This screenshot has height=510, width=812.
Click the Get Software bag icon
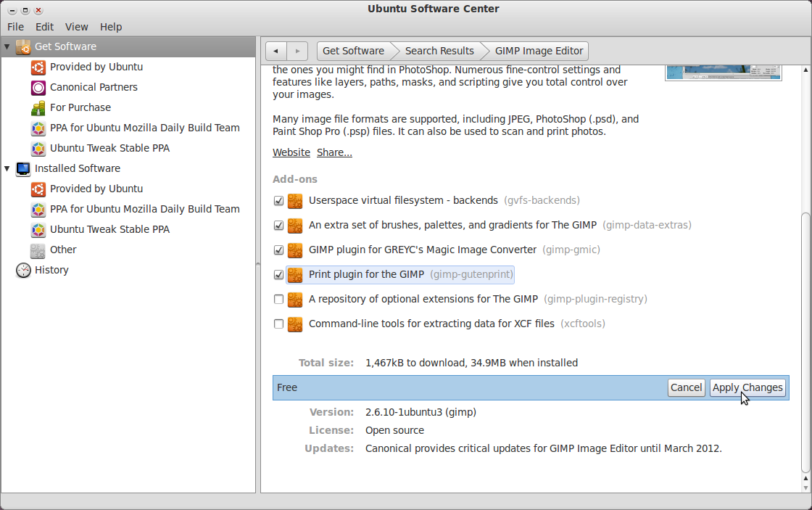click(23, 46)
